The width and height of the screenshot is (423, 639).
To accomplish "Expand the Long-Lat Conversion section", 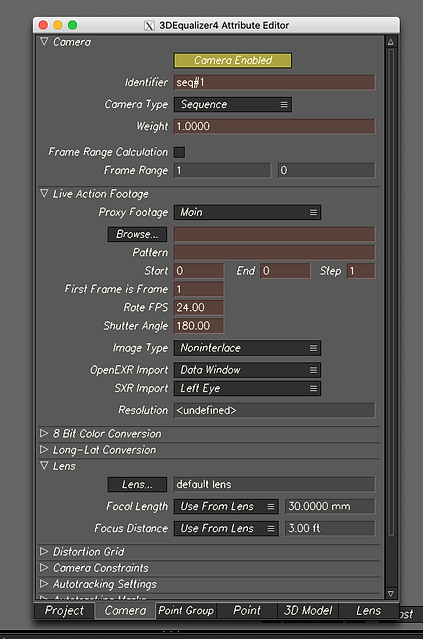I will [44, 450].
